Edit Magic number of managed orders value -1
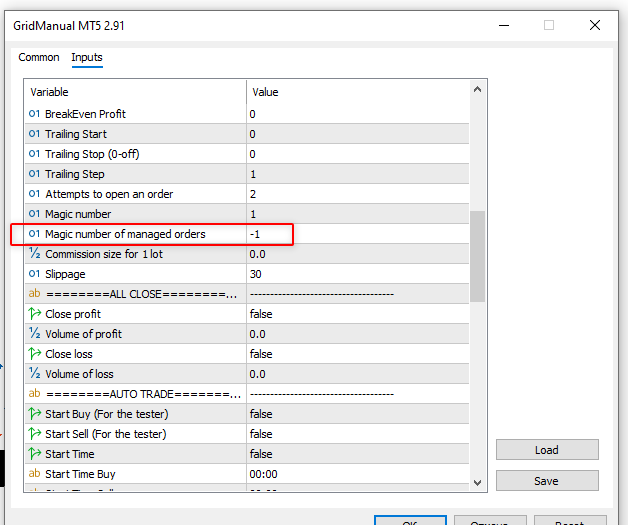This screenshot has width=628, height=525. click(358, 234)
